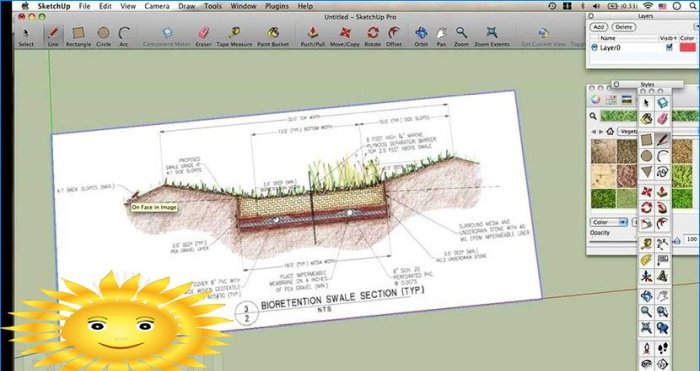Activate Orbit in top toolbar

point(421,36)
